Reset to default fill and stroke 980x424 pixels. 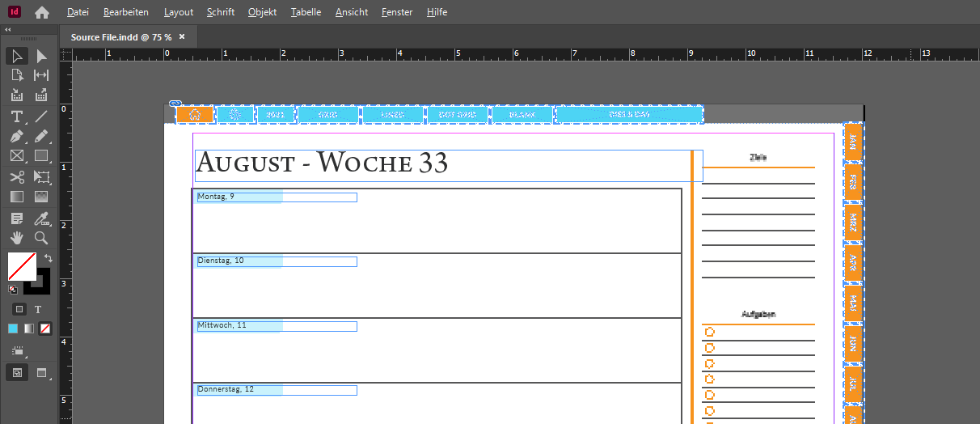[12, 289]
